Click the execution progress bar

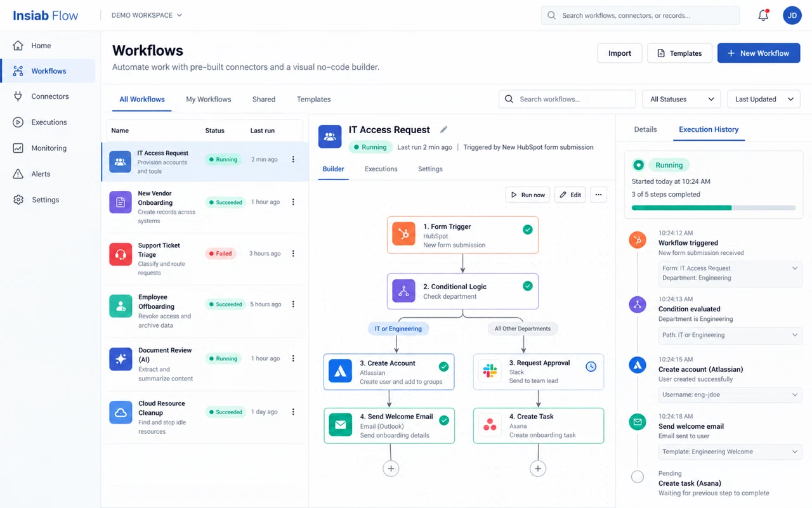[x=714, y=207]
